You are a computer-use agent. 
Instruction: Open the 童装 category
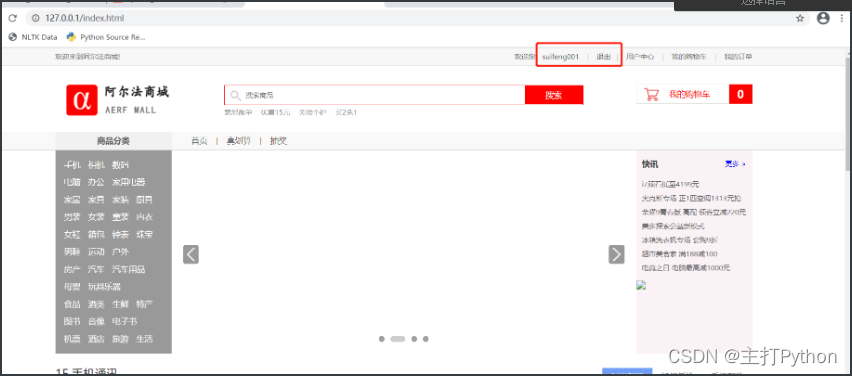coord(120,217)
